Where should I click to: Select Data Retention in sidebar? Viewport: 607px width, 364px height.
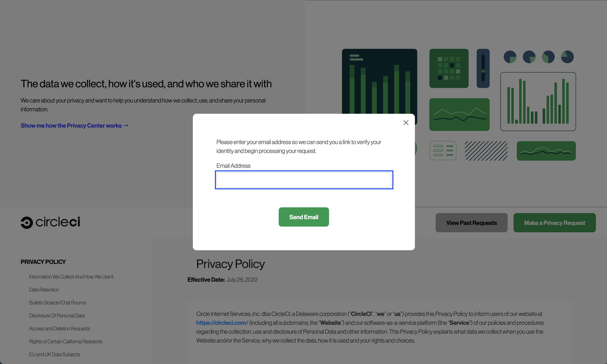(44, 290)
